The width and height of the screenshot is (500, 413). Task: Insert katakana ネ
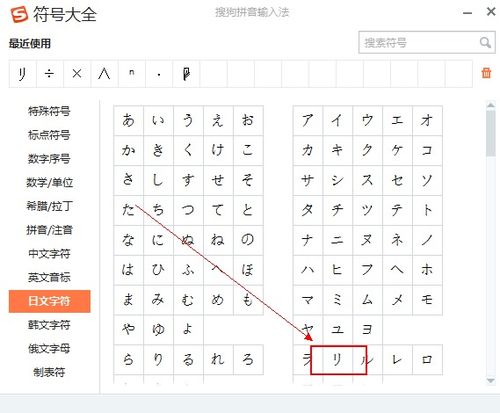tap(397, 240)
